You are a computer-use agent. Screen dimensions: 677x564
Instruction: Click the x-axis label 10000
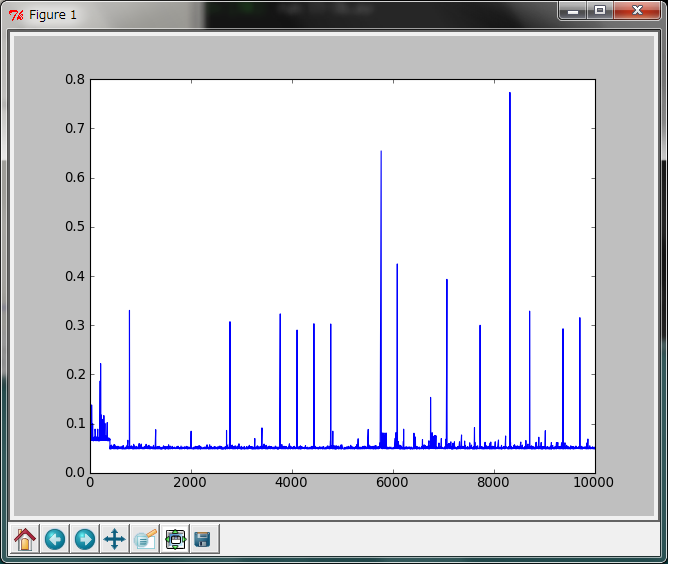click(x=593, y=482)
